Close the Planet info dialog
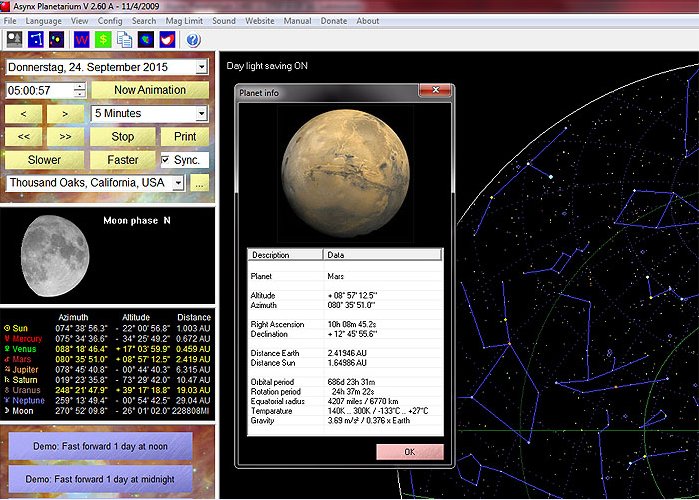699x500 pixels. 436,90
